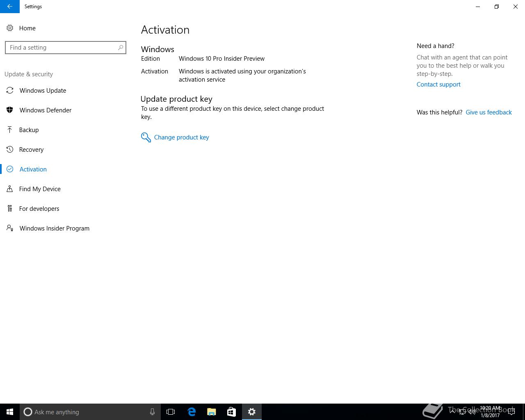Screen dimensions: 525x420
Task: Open Task View from the taskbar
Action: (171, 412)
